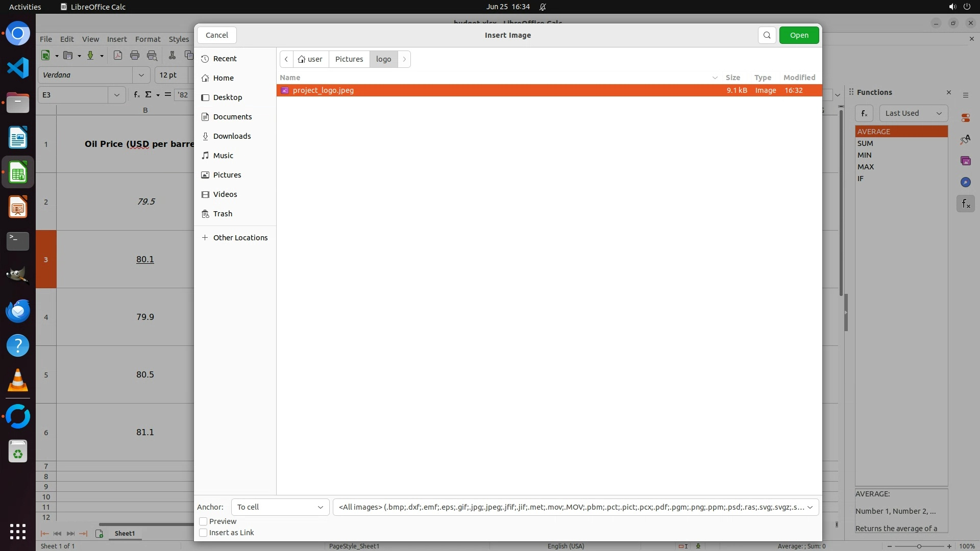Image resolution: width=980 pixels, height=551 pixels.
Task: Open the sidebar Gallery deck icon
Action: (965, 161)
